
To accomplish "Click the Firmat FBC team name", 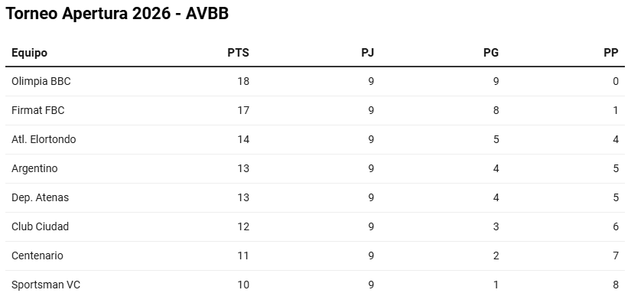I will 38,110.
